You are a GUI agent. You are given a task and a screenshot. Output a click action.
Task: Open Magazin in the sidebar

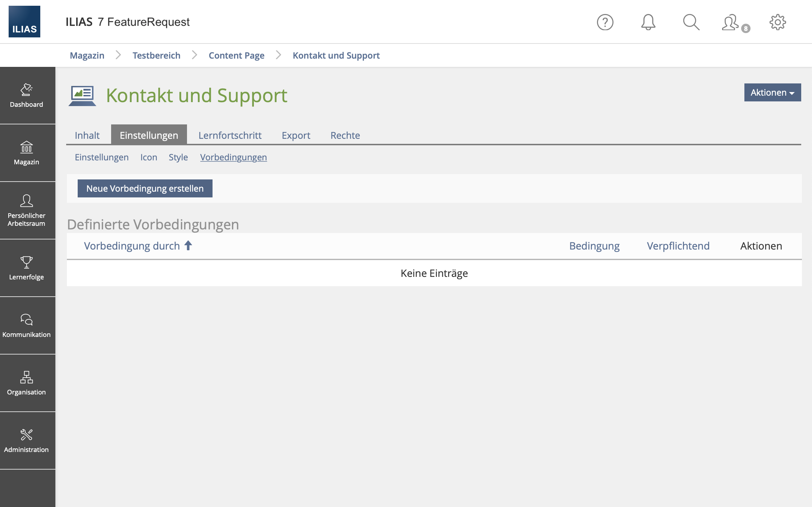(27, 153)
